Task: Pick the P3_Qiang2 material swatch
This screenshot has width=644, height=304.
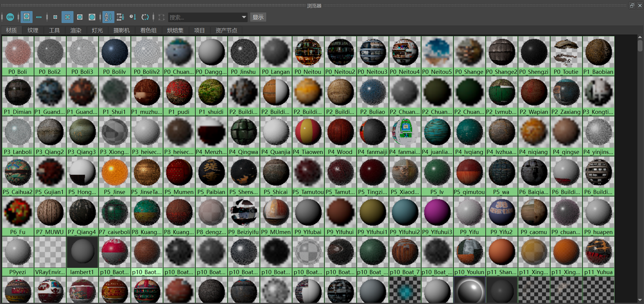Action: point(50,136)
